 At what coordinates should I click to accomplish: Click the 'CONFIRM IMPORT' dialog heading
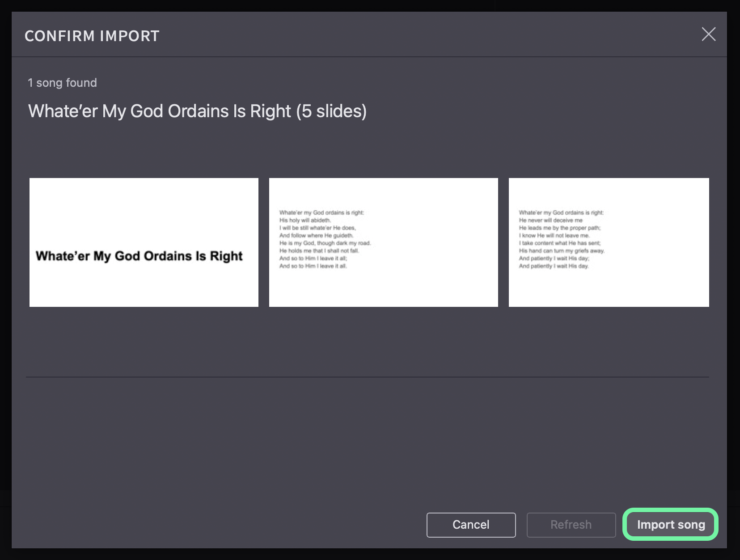click(92, 36)
